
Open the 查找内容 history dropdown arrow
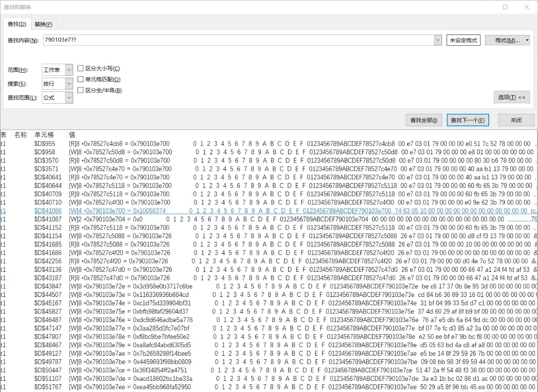(438, 40)
